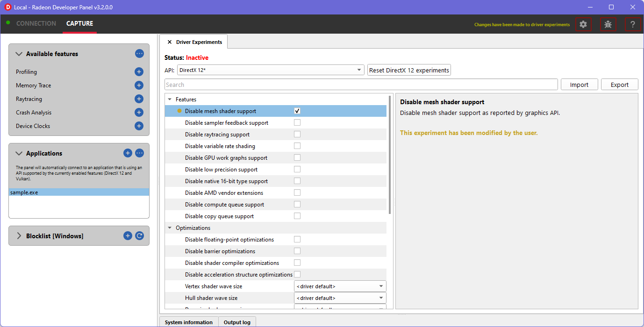
Task: Click the Export button
Action: pos(619,84)
